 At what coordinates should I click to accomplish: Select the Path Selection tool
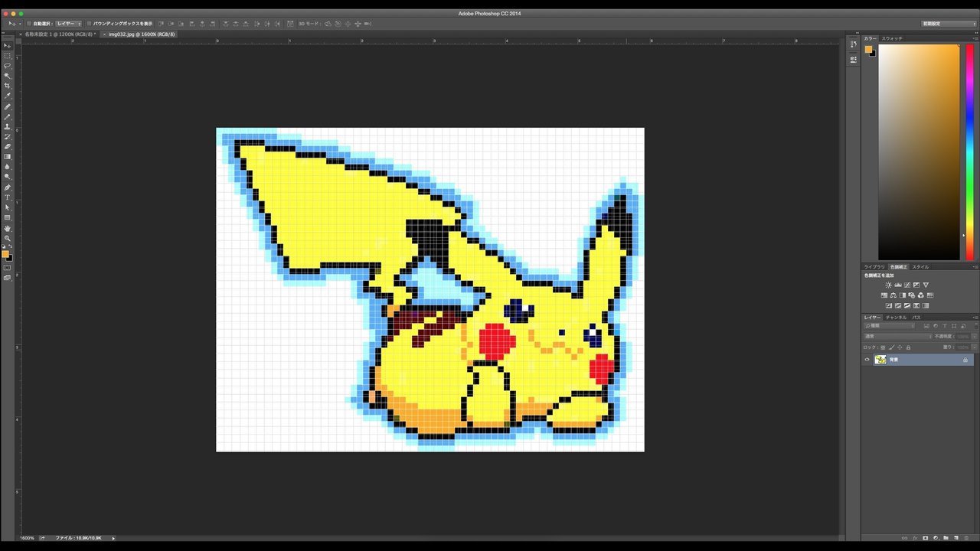point(8,207)
